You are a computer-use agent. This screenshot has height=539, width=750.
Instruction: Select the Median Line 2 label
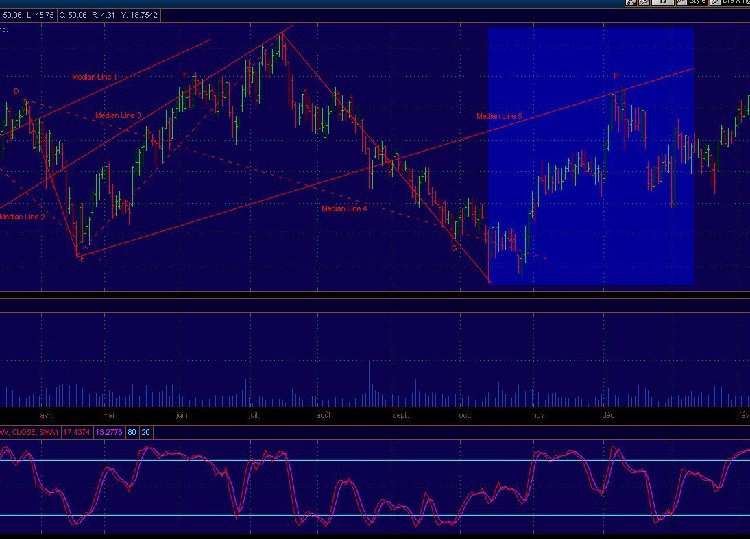click(x=23, y=217)
